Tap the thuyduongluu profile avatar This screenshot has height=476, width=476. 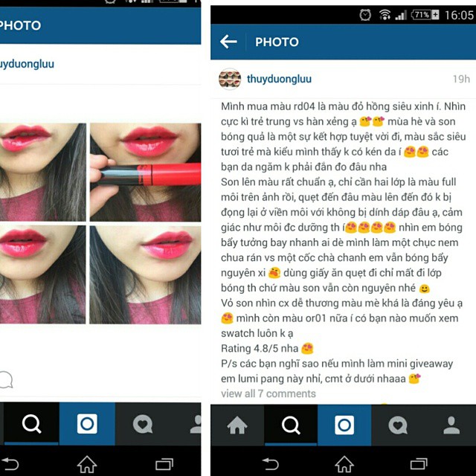pyautogui.click(x=230, y=79)
